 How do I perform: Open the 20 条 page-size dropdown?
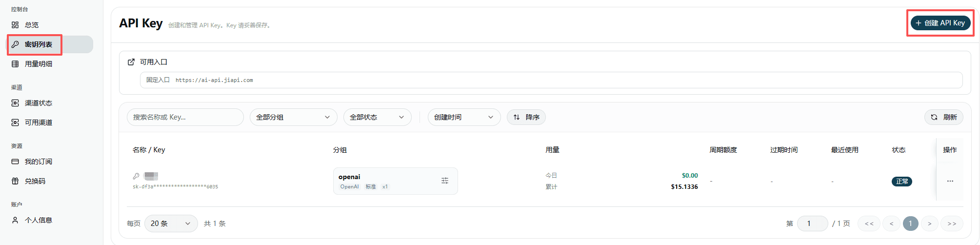pyautogui.click(x=171, y=224)
